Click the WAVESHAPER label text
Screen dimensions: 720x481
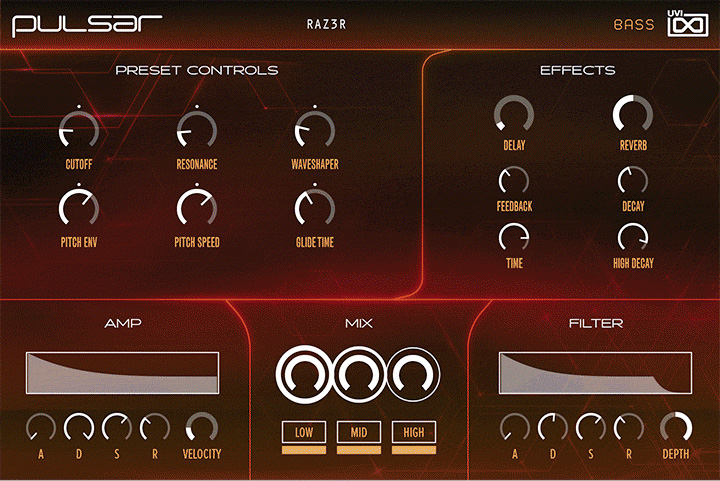pyautogui.click(x=315, y=164)
